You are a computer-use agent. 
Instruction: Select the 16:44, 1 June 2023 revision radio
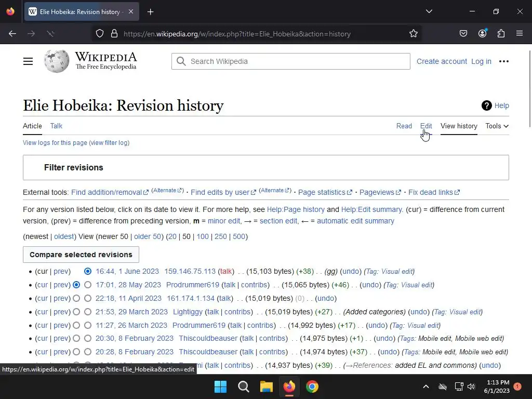[88, 271]
